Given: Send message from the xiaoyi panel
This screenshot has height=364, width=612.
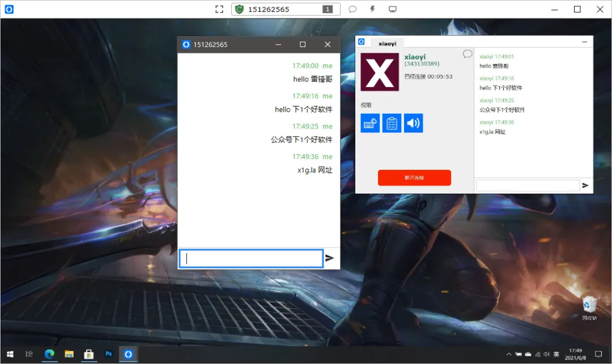Looking at the screenshot, I should tap(585, 186).
